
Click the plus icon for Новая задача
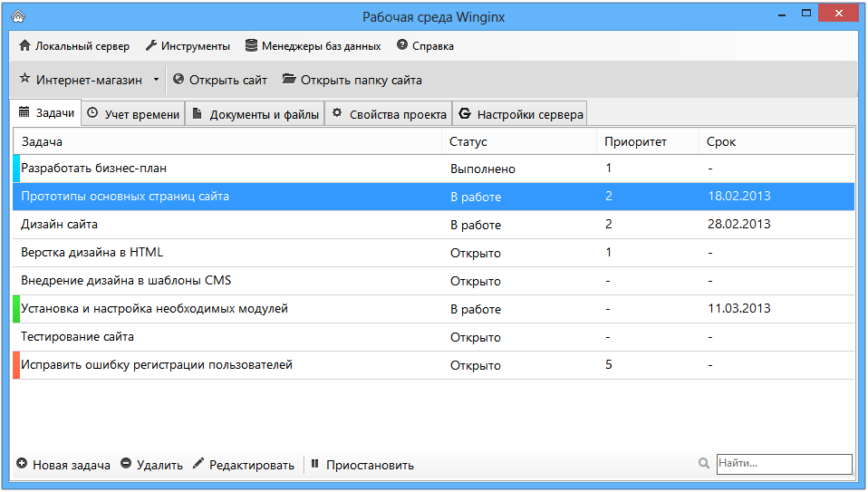(22, 463)
